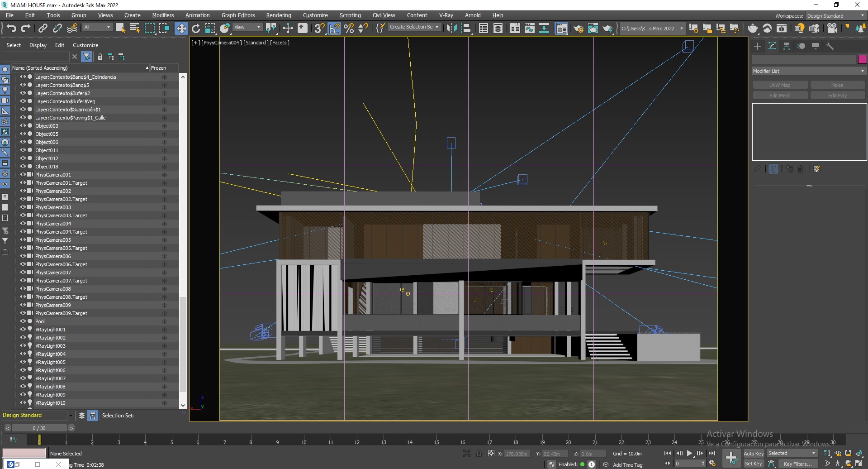This screenshot has height=469, width=868.
Task: Click the Noise modifier button
Action: (837, 85)
